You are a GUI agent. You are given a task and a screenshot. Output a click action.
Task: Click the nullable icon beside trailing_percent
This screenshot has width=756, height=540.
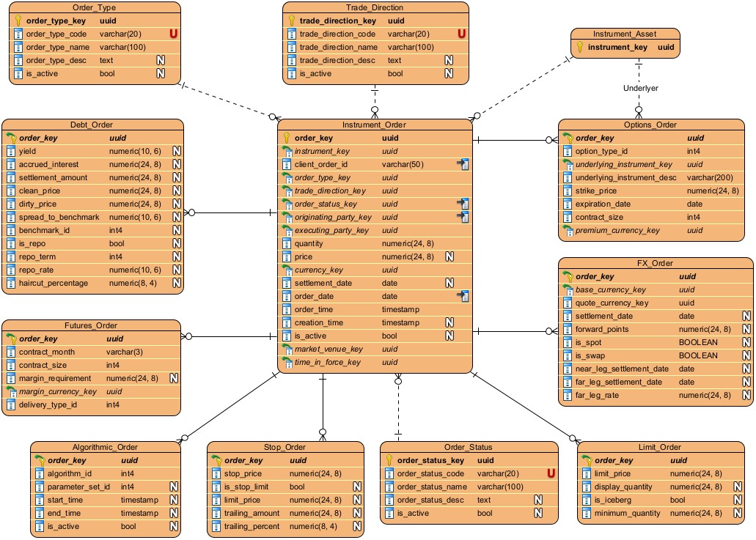356,527
